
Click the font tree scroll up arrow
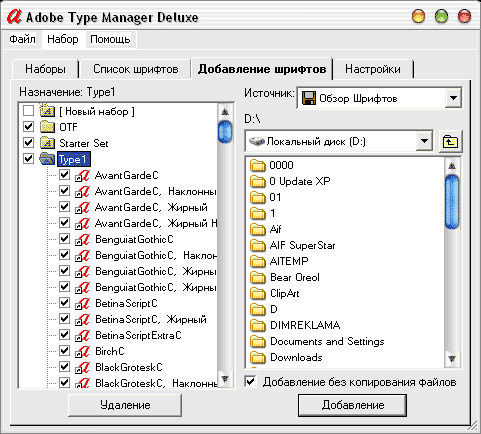click(225, 111)
